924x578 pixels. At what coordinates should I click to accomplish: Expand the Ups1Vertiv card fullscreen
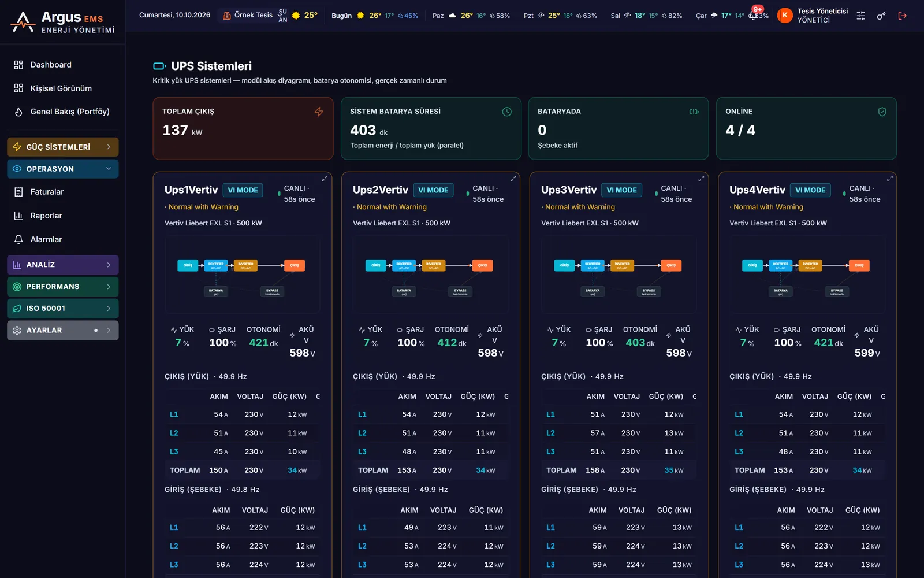pyautogui.click(x=325, y=179)
